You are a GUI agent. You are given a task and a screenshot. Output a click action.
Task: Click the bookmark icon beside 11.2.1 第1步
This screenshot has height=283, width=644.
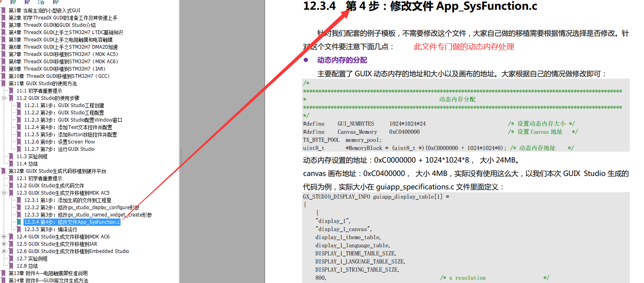pyautogui.click(x=19, y=105)
